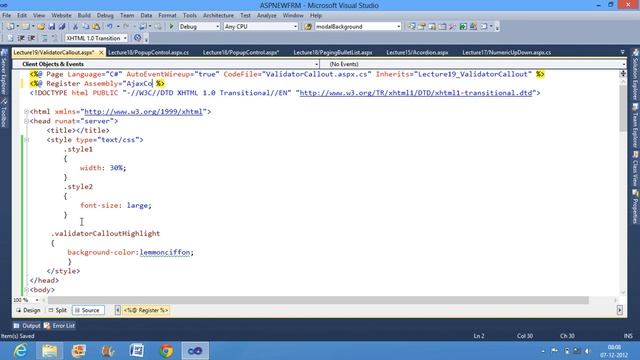Click the Cut scissors icon
The width and height of the screenshot is (640, 360).
click(x=76, y=27)
